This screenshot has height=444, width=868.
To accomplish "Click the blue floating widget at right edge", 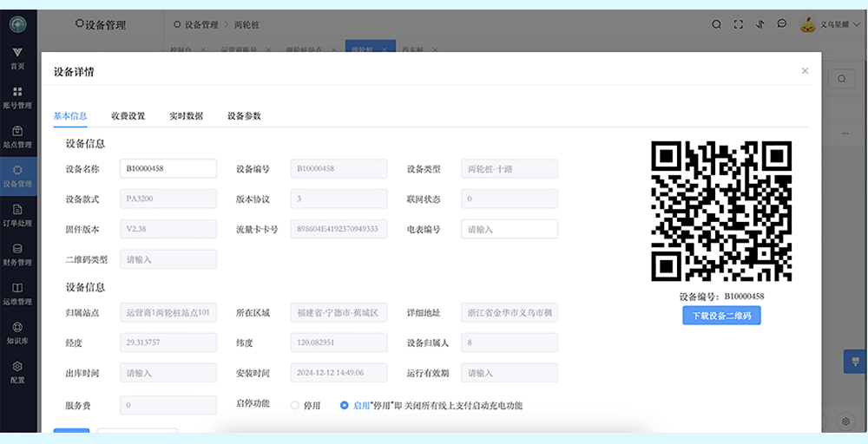I will point(855,361).
